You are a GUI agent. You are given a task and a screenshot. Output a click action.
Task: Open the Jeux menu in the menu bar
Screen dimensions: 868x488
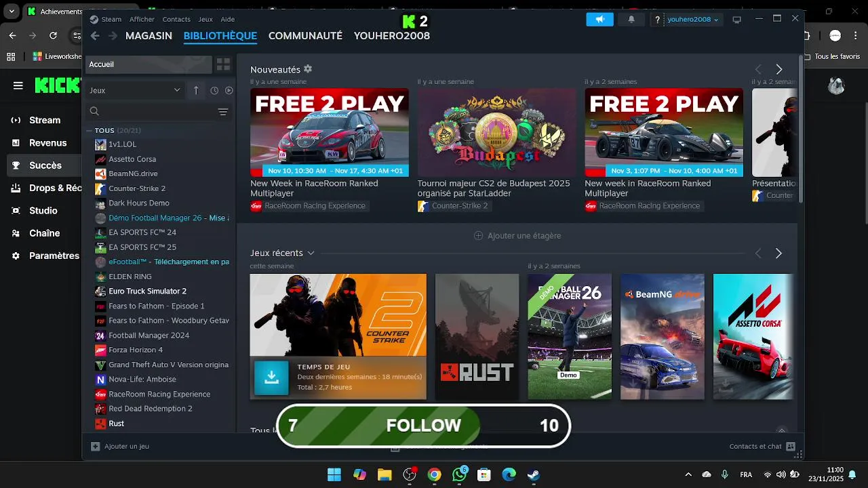pyautogui.click(x=205, y=19)
